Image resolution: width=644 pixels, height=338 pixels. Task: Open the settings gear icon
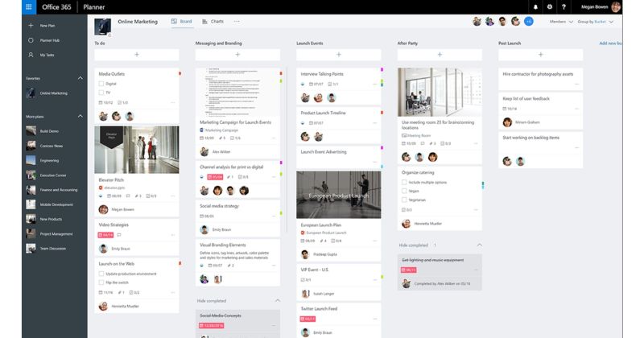point(550,7)
